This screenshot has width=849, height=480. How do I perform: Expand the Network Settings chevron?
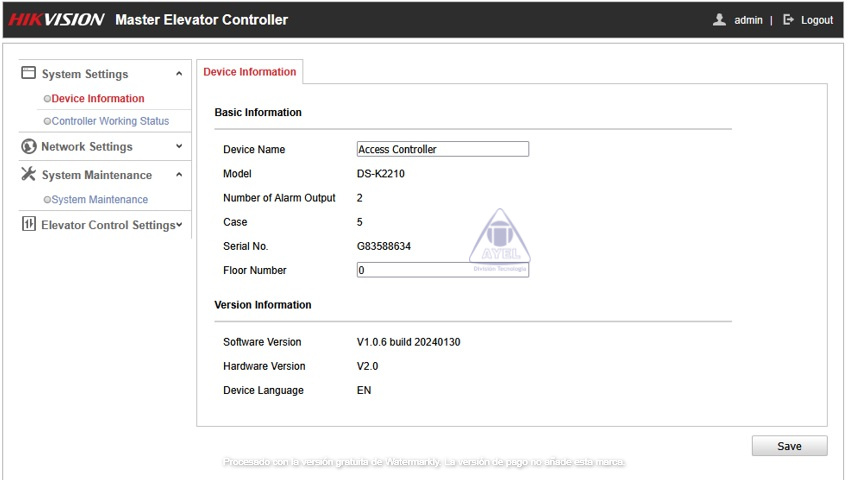click(x=179, y=147)
